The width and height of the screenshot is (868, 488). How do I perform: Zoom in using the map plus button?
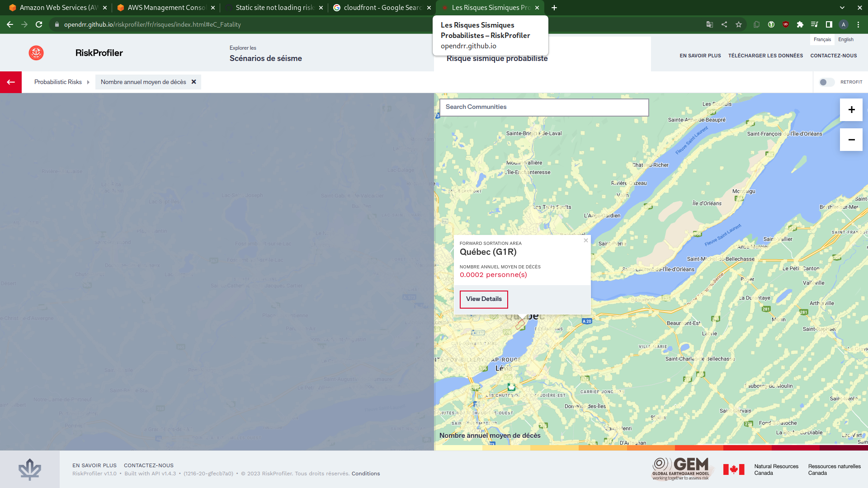click(x=851, y=109)
